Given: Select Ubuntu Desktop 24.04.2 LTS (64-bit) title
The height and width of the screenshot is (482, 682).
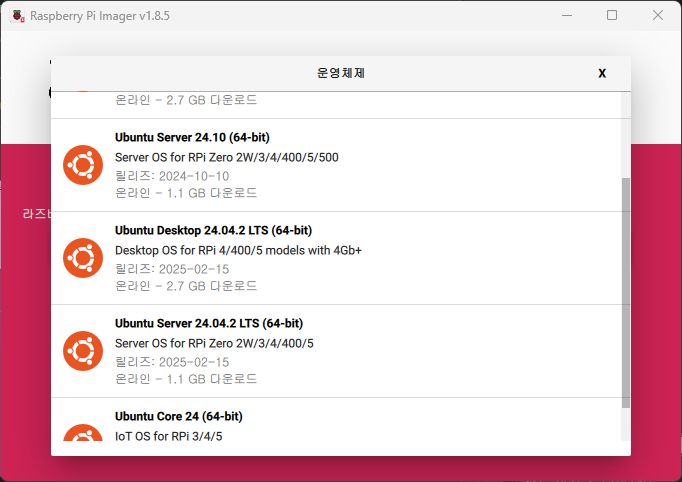Looking at the screenshot, I should click(x=214, y=231).
